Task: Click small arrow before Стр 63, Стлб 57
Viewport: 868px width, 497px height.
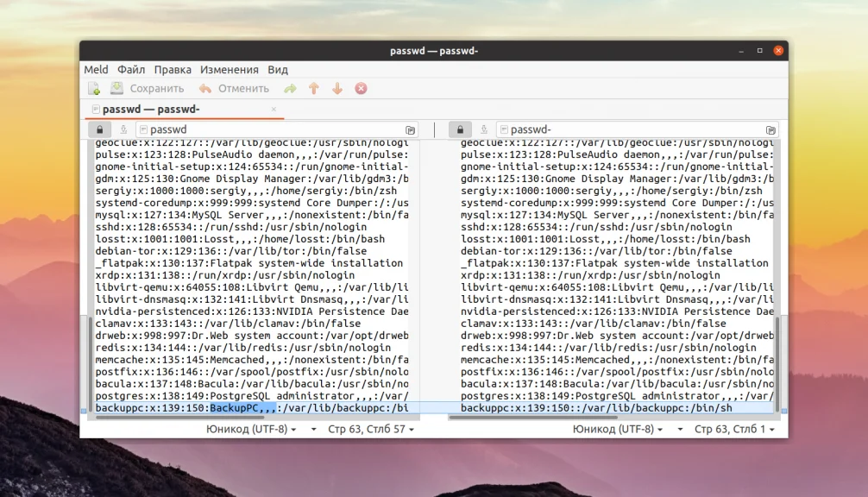Action: click(x=314, y=430)
